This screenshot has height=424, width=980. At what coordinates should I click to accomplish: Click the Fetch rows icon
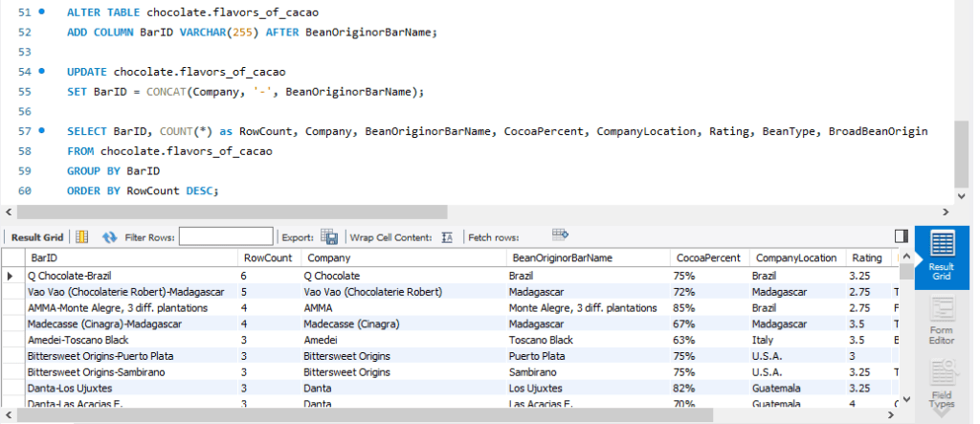pos(561,234)
